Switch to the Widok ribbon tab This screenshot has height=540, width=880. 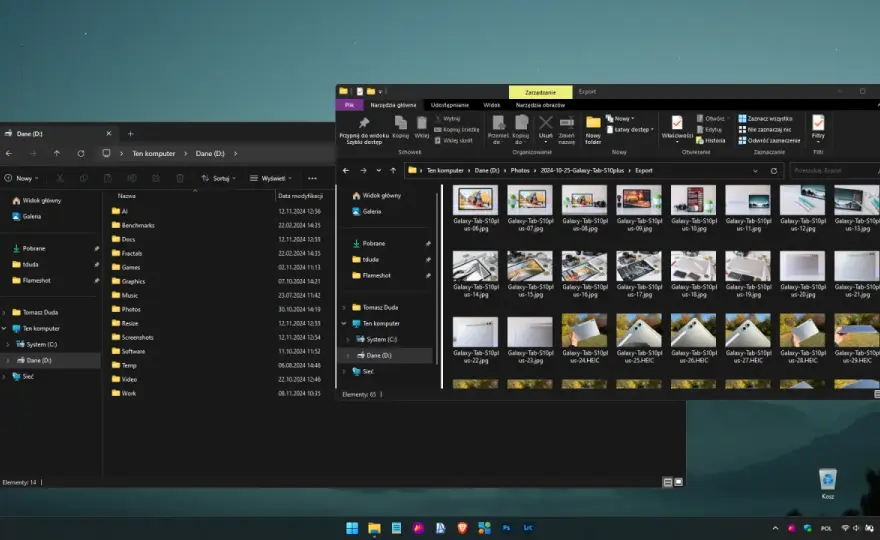(492, 105)
